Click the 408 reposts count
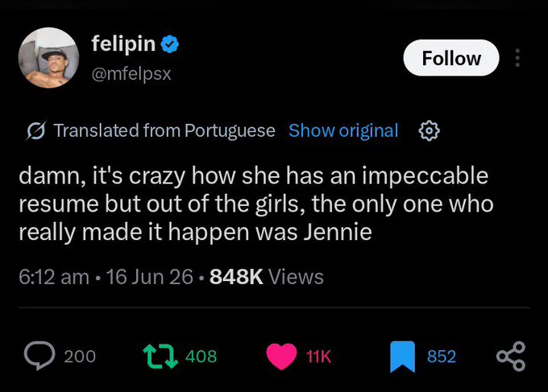This screenshot has width=548, height=392. tap(201, 357)
